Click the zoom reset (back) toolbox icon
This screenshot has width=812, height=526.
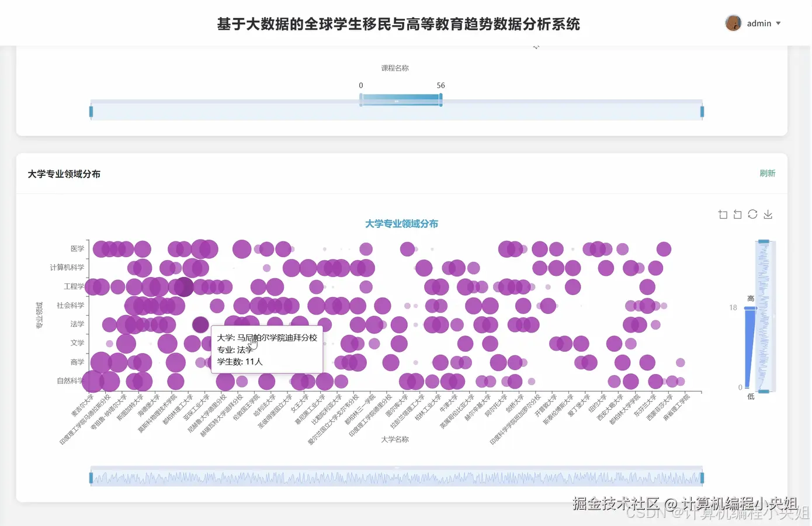[737, 214]
